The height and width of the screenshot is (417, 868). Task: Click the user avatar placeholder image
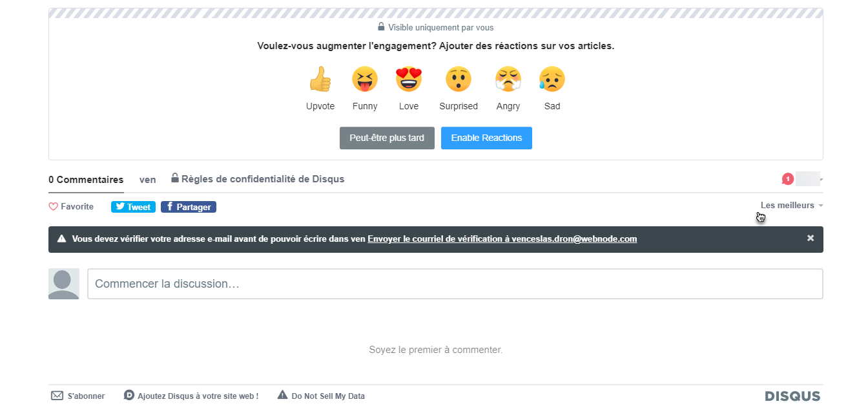click(64, 284)
